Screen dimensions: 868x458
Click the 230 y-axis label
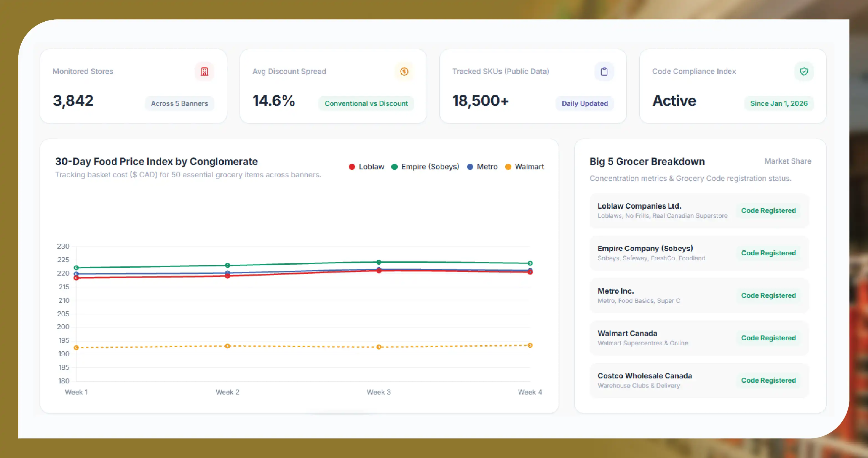[63, 246]
